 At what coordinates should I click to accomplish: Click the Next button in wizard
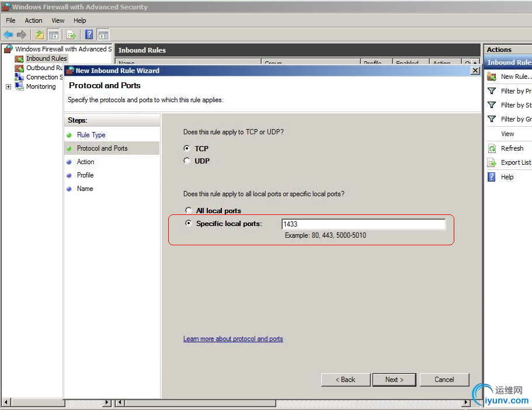pyautogui.click(x=394, y=380)
